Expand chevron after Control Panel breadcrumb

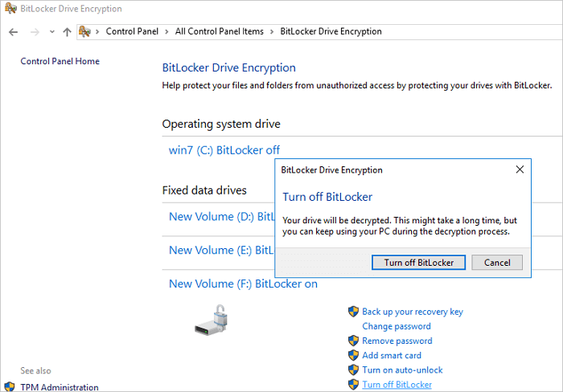click(168, 31)
